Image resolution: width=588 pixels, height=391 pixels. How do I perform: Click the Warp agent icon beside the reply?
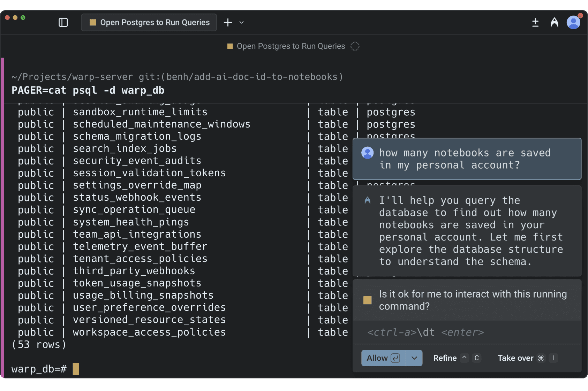(x=367, y=200)
